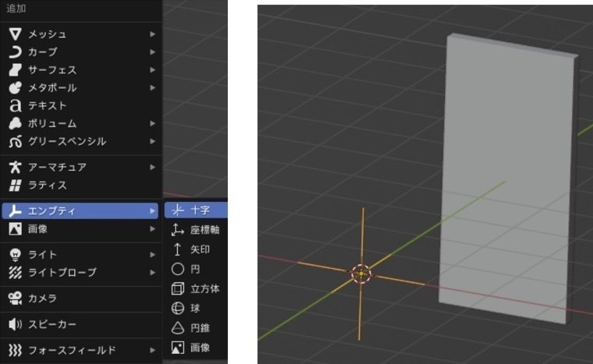The height and width of the screenshot is (364, 593).
Task: Click the スピーカー speaker icon
Action: (15, 324)
